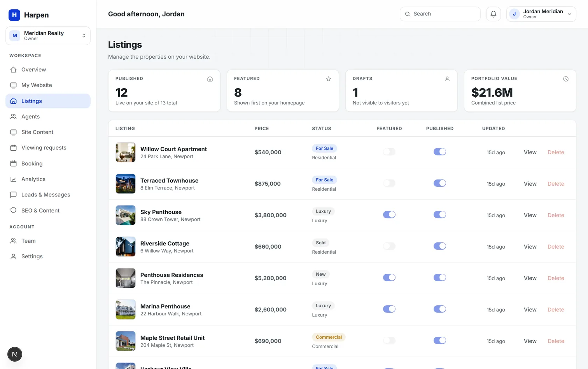Navigate to Analytics

pyautogui.click(x=48, y=179)
